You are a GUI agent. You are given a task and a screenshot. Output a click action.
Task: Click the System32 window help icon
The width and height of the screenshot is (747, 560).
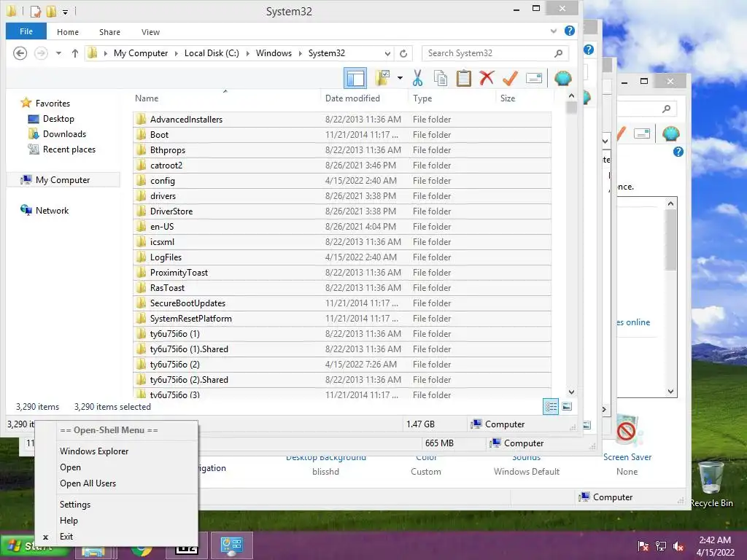(569, 31)
